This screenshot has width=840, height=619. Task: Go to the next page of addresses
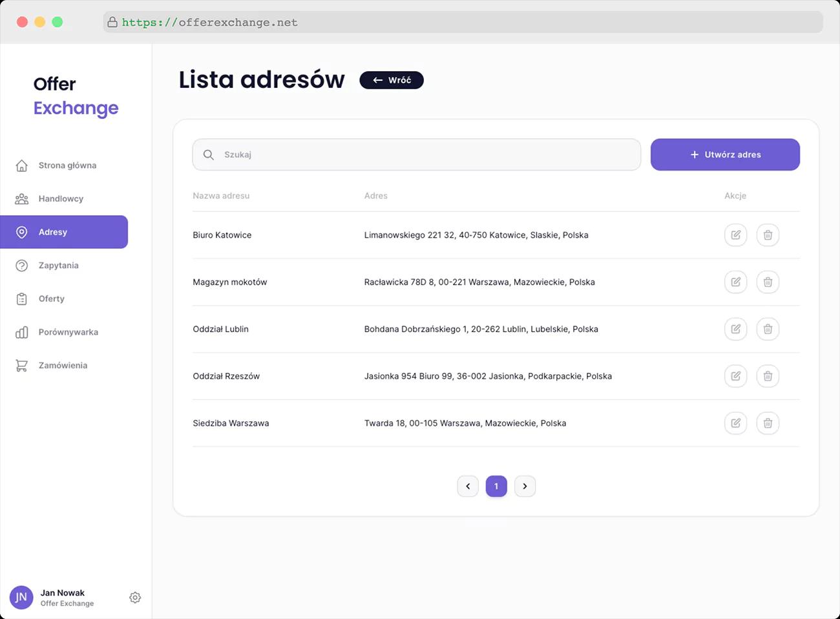pyautogui.click(x=525, y=487)
